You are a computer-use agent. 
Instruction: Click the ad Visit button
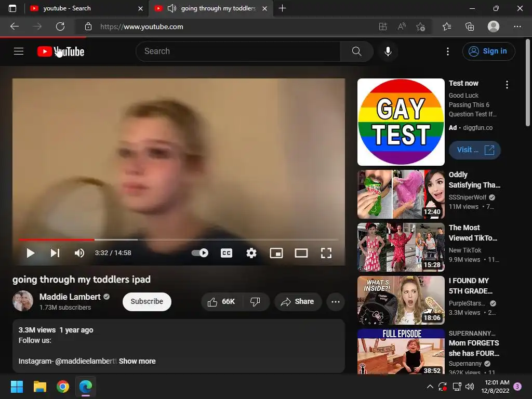475,150
